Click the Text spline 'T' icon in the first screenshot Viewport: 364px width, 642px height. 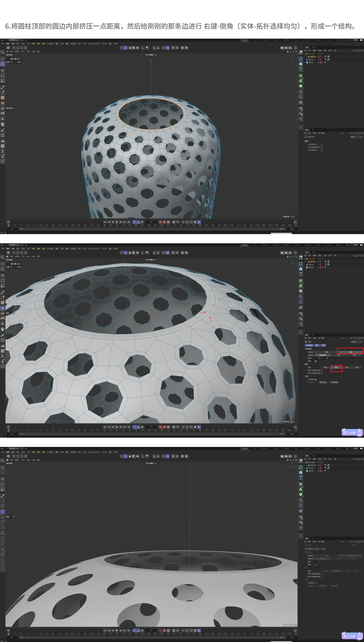(301, 69)
